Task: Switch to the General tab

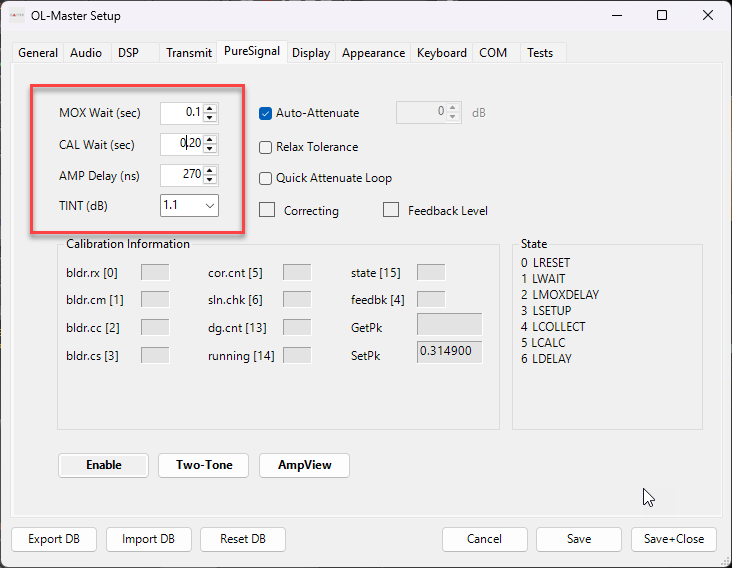Action: point(38,53)
